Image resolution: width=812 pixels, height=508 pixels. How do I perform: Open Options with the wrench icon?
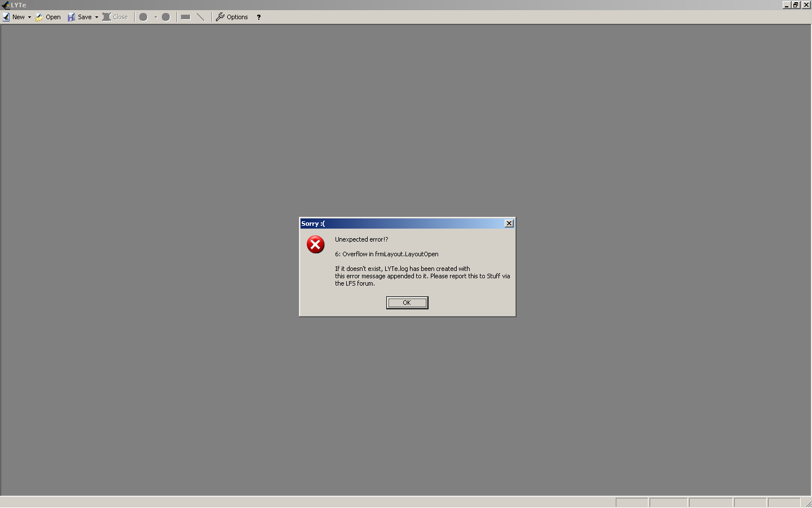[232, 17]
